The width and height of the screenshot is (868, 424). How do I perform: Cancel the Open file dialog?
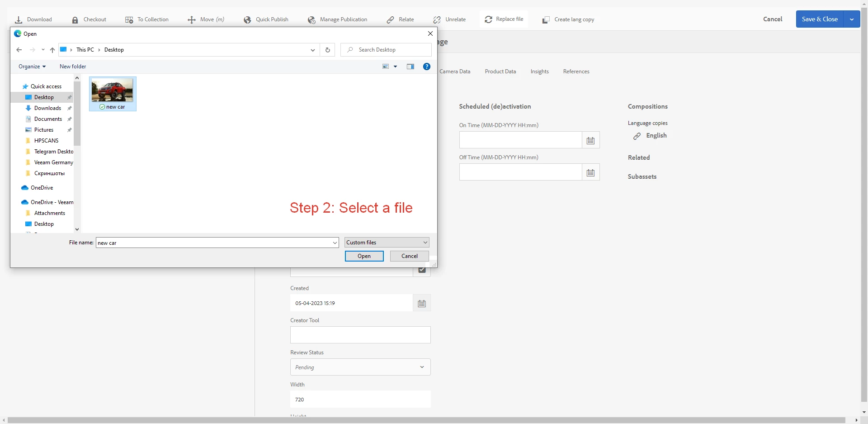410,256
